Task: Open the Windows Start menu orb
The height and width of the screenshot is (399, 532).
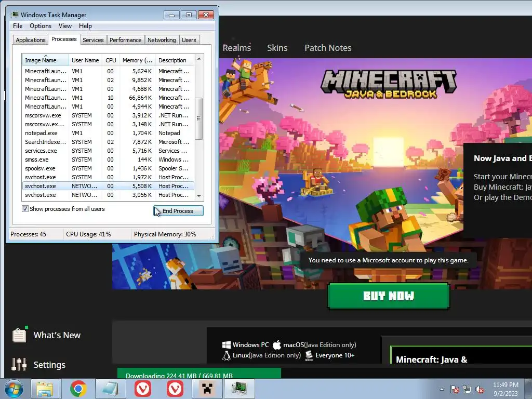Action: click(14, 389)
